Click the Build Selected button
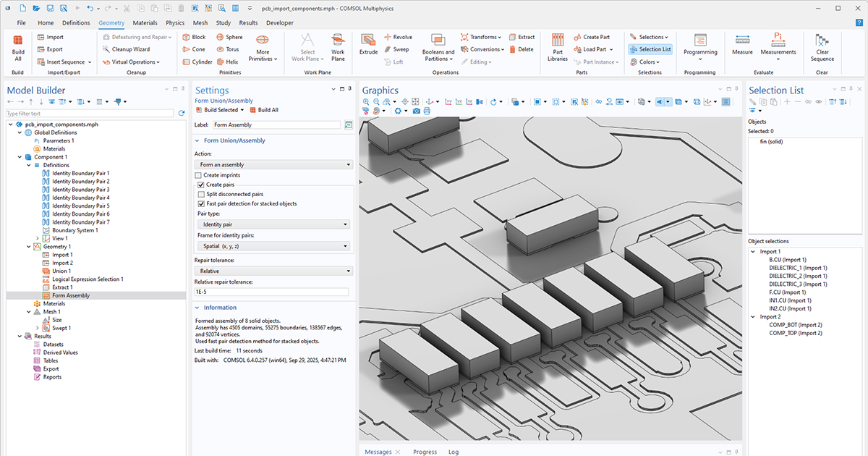This screenshot has height=456, width=868. [x=220, y=110]
